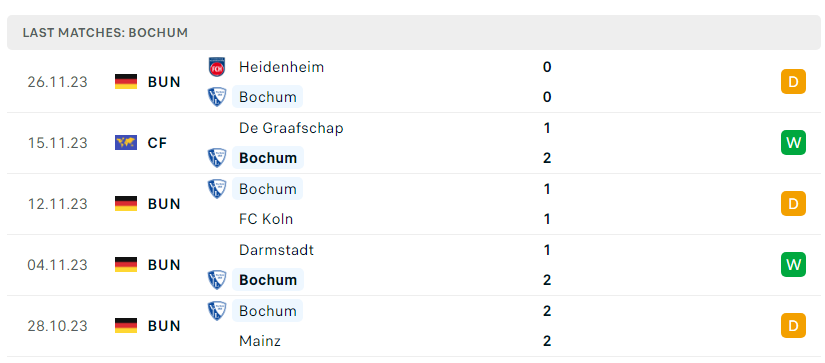Open the draw badge for Mainz match
Screen dimensions: 825x363
coord(793,326)
